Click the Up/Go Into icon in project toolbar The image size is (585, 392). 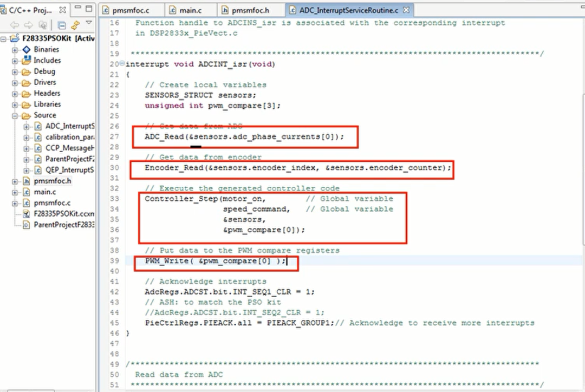(43, 25)
